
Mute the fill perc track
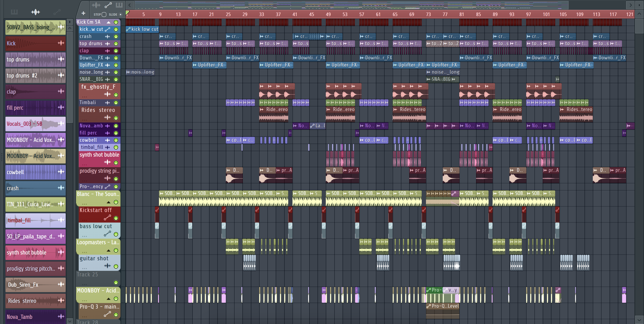point(116,133)
